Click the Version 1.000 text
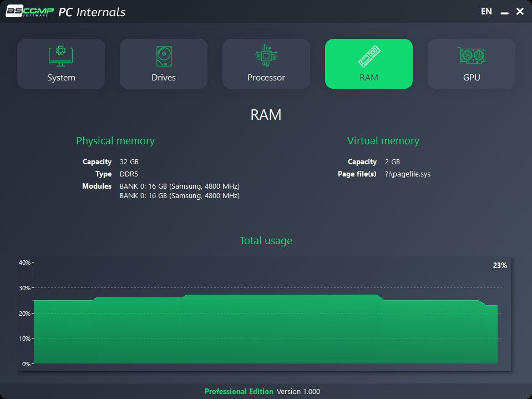The width and height of the screenshot is (532, 399). [x=298, y=391]
